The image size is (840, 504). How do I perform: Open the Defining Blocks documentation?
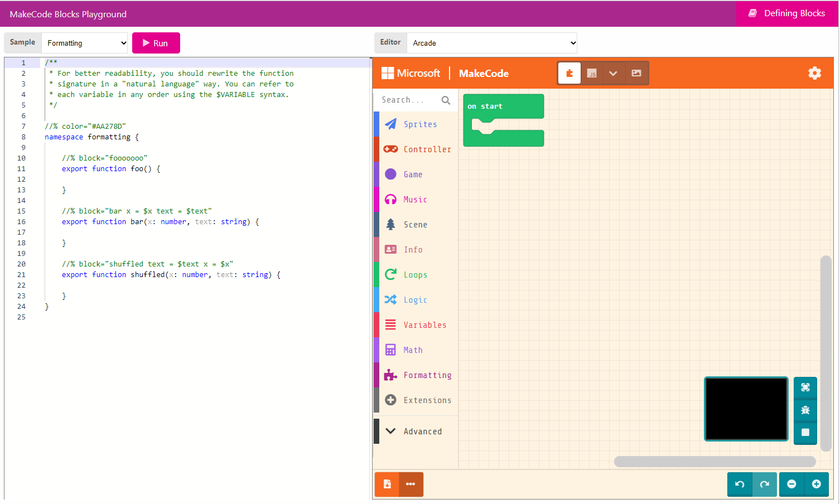pos(785,13)
